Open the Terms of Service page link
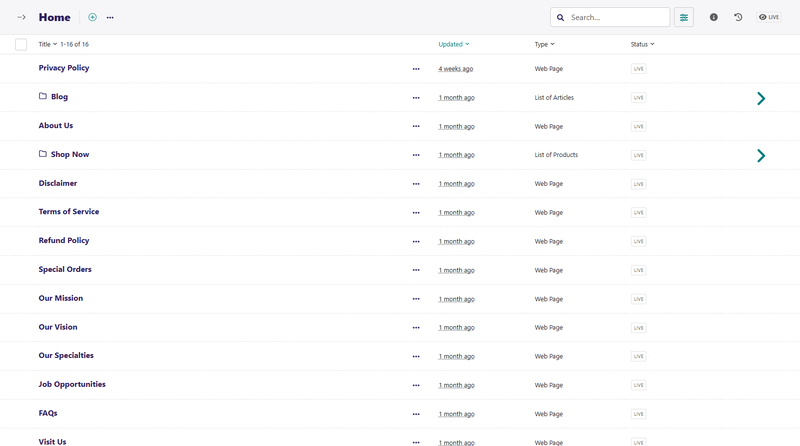The image size is (800, 446). pyautogui.click(x=69, y=212)
